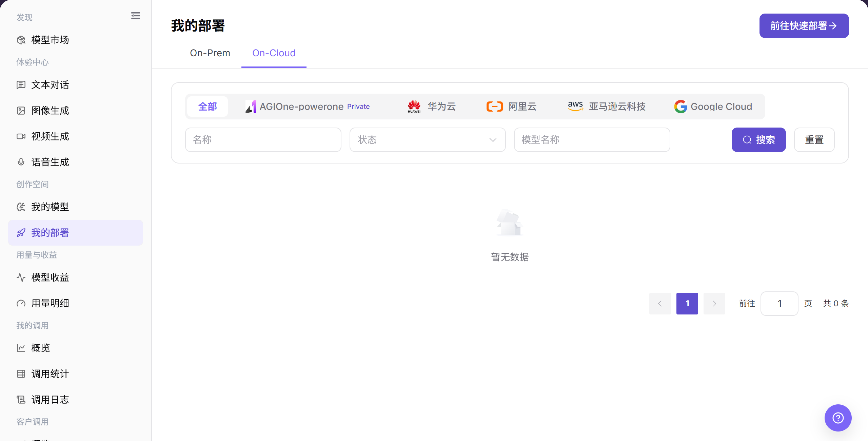Click the chart icon next to 概览
868x441 pixels.
21,348
